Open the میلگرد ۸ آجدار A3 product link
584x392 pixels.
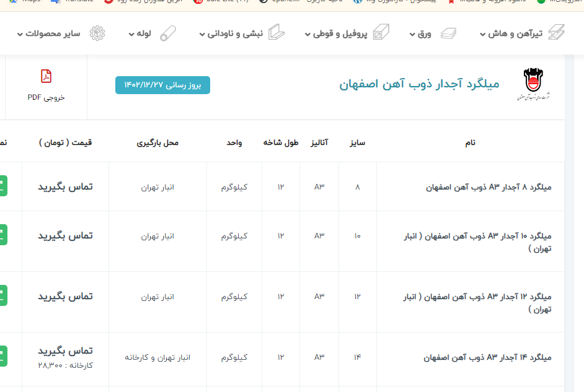click(x=489, y=186)
